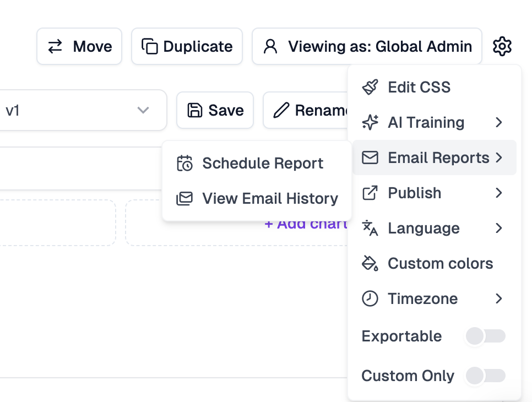Click the Publish external link icon
The height and width of the screenshot is (402, 532).
coord(370,193)
